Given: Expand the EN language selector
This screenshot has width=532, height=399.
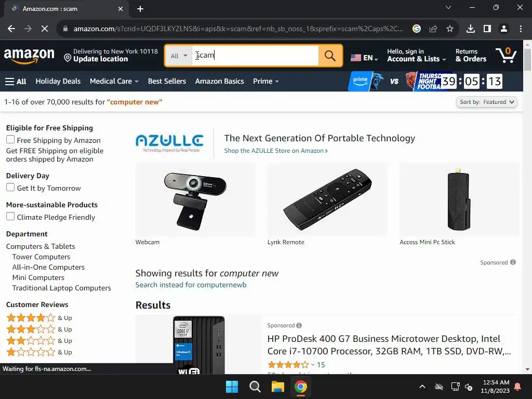Looking at the screenshot, I should [364, 58].
